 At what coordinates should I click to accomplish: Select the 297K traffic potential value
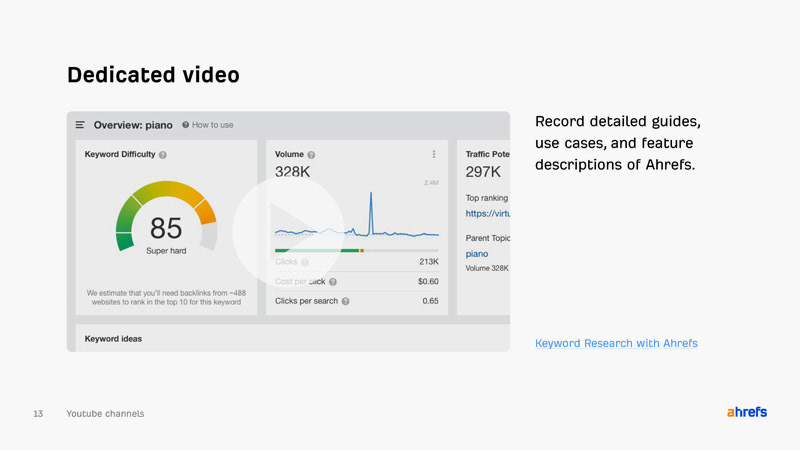click(x=483, y=172)
